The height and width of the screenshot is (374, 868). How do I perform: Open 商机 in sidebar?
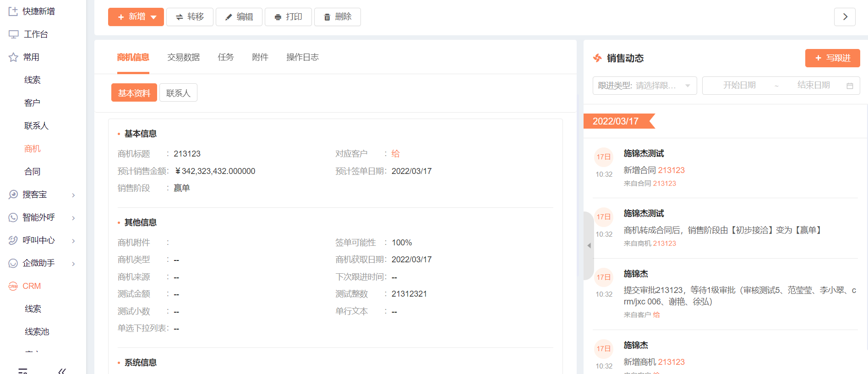click(x=33, y=149)
